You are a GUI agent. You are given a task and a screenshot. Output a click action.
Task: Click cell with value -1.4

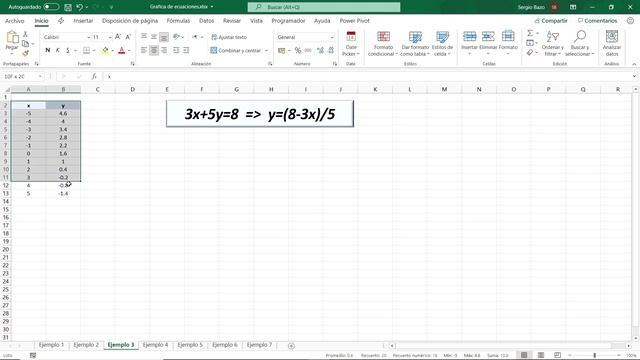63,193
